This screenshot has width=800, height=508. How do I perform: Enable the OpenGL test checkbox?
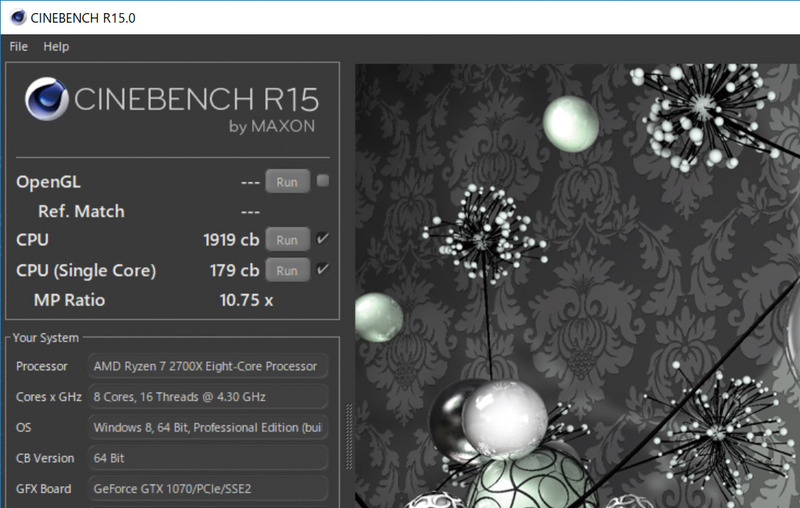click(x=322, y=181)
